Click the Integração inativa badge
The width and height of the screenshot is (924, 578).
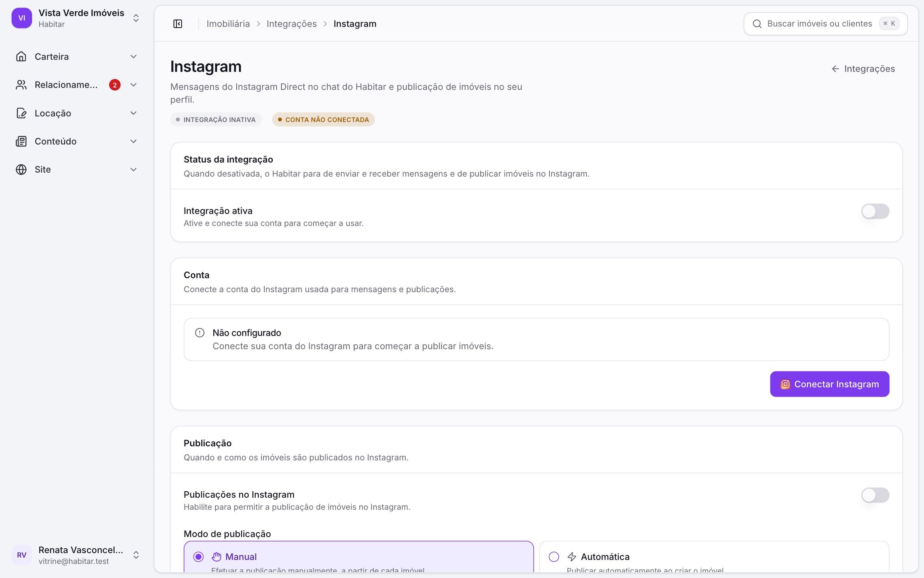pos(216,120)
